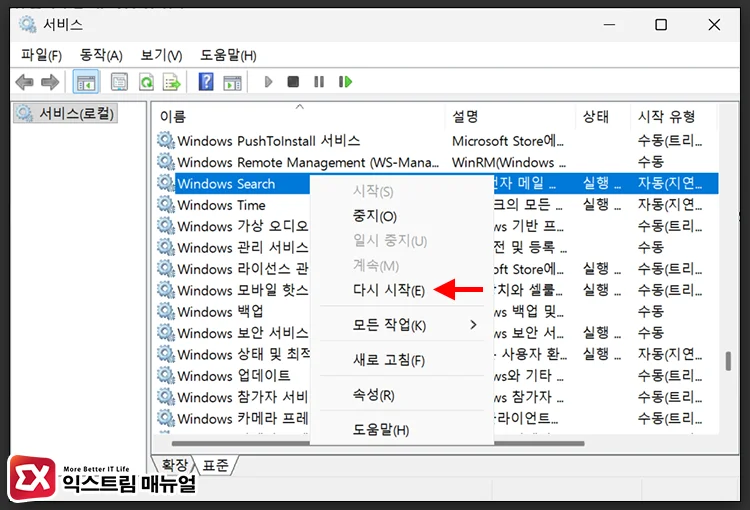The image size is (750, 510).
Task: Click gear icon beside Windows Remote Management
Action: [x=166, y=162]
